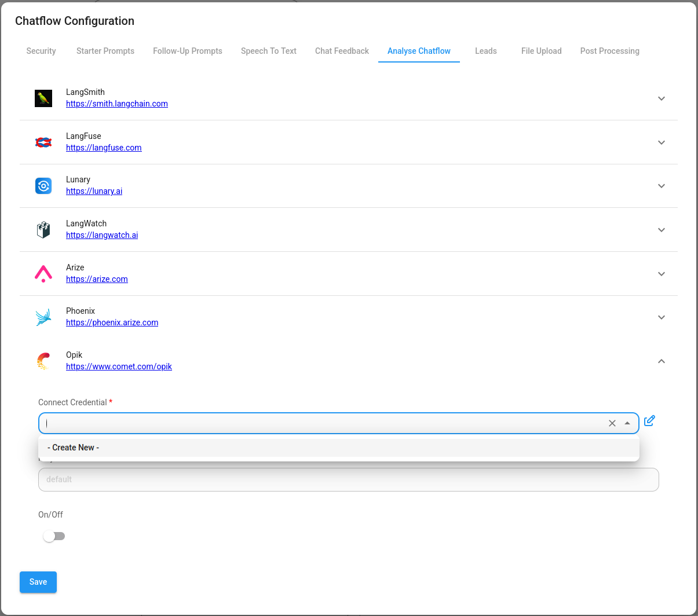Switch to the Leads tab
The width and height of the screenshot is (698, 616).
pos(485,51)
